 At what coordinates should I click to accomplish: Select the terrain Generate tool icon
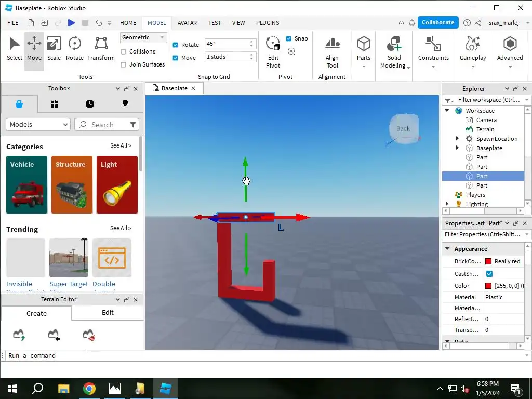point(19,335)
